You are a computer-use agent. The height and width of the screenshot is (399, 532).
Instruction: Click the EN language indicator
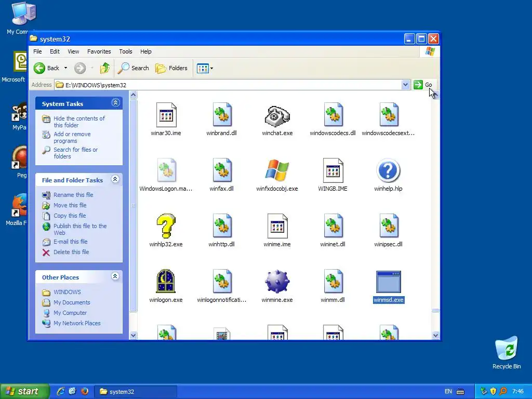448,392
